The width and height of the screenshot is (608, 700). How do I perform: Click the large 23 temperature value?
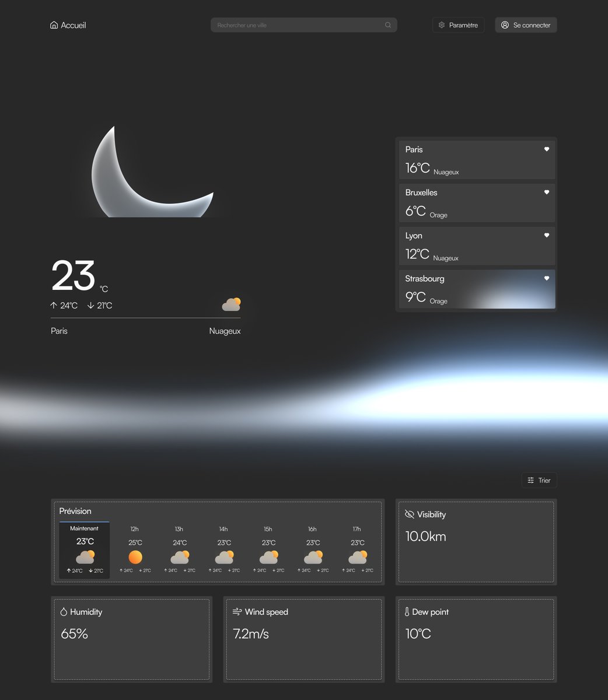[73, 275]
